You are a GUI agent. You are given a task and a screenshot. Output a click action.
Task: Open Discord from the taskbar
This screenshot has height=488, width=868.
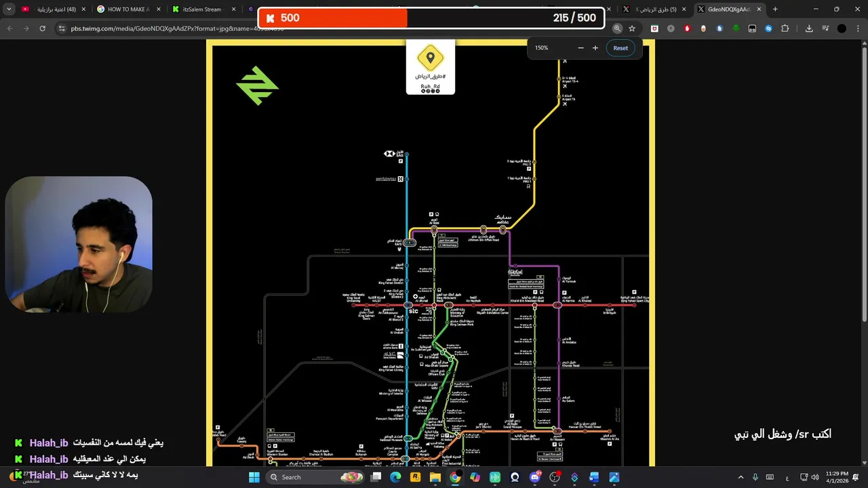(535, 477)
